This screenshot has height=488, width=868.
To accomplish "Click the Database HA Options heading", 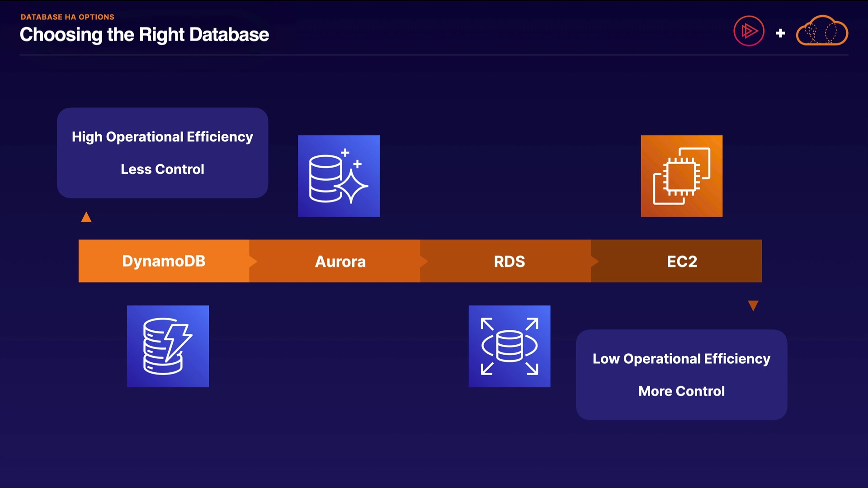I will point(67,17).
